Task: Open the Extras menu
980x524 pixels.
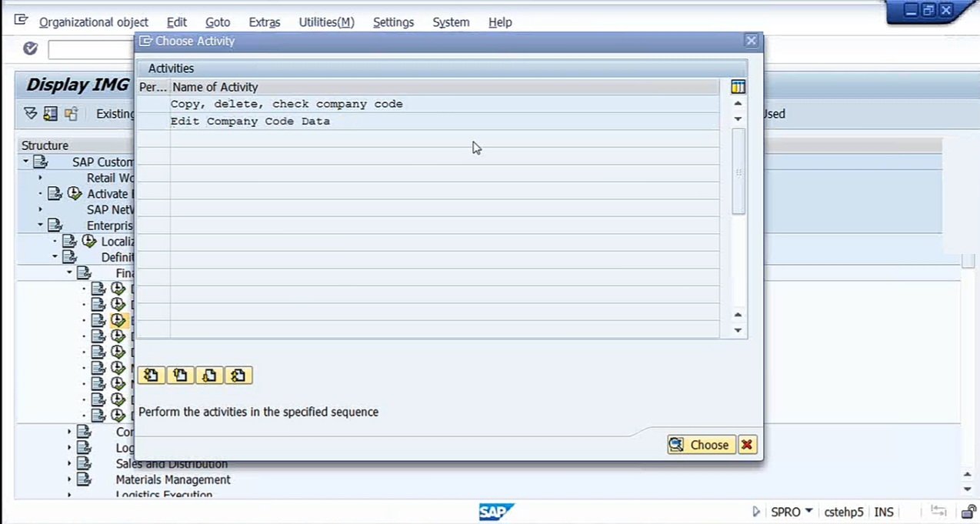Action: [x=265, y=22]
